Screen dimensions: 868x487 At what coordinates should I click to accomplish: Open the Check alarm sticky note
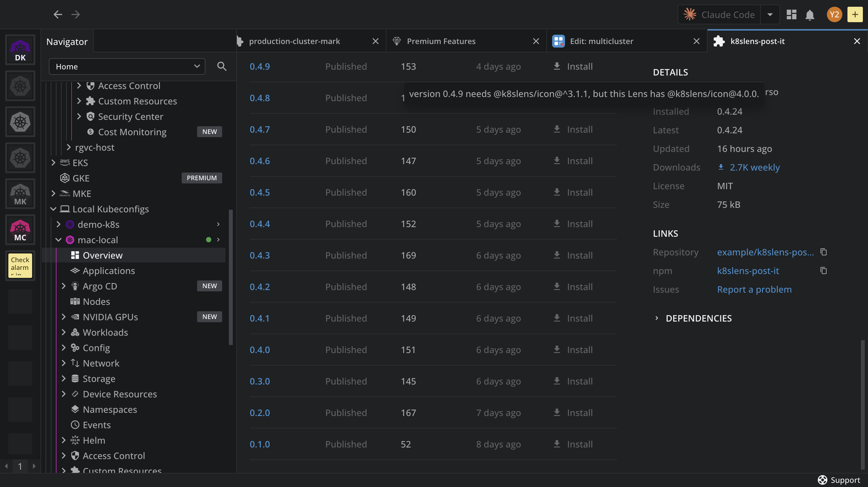point(20,266)
